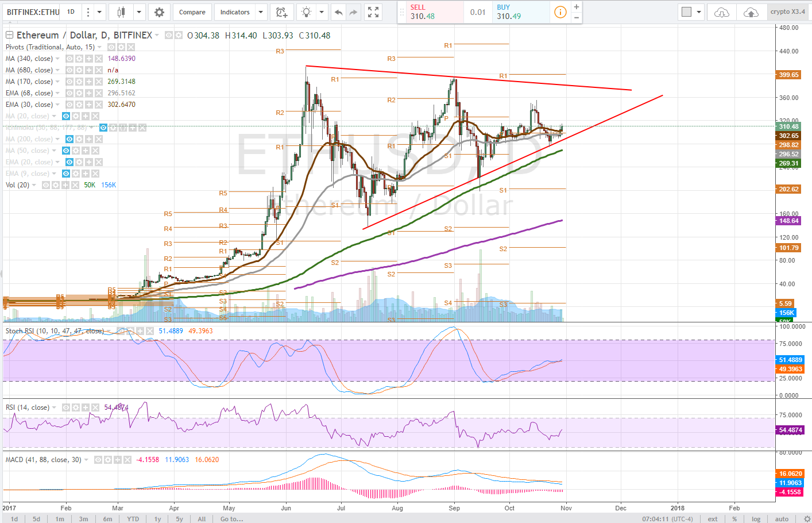
Task: Open settings for the main ETHUSD series
Action: coord(179,35)
